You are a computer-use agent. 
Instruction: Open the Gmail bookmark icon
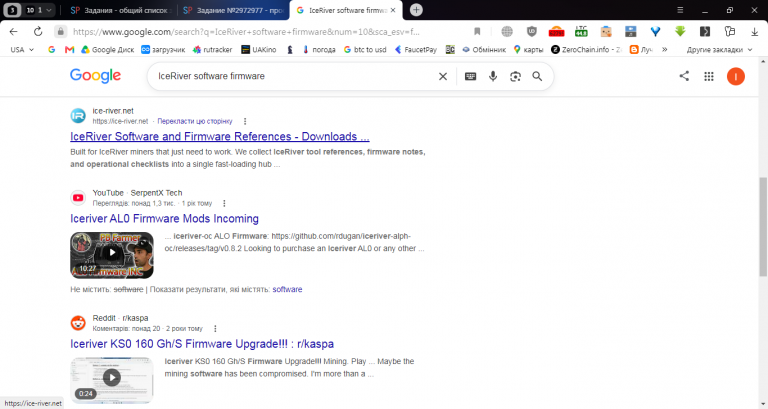coord(70,49)
